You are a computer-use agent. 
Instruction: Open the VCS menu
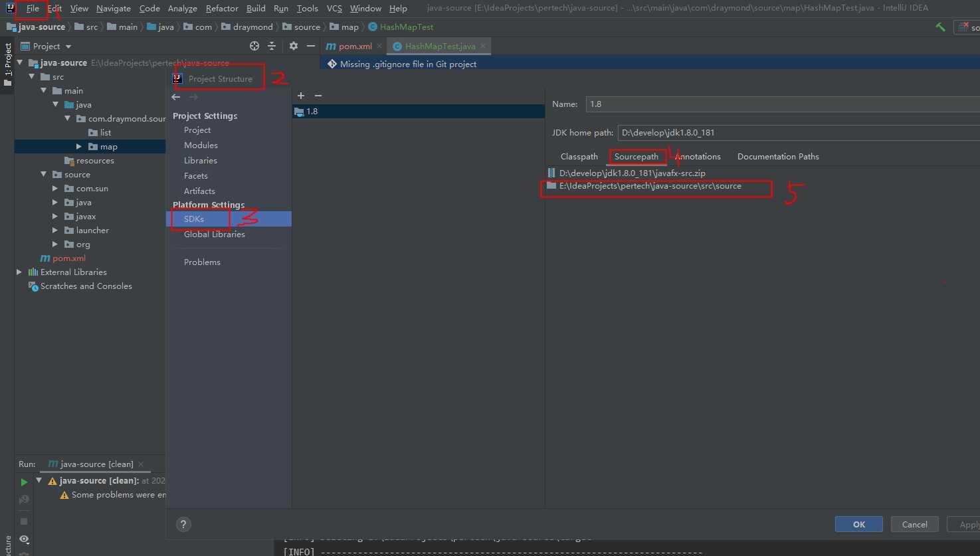(x=334, y=9)
